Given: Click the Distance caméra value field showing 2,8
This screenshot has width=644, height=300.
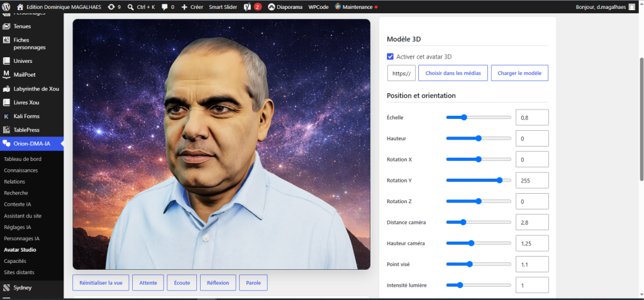Looking at the screenshot, I should [x=532, y=223].
